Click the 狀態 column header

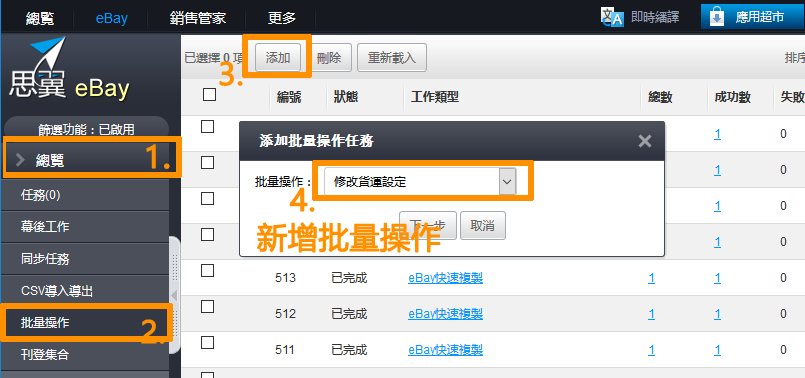click(345, 98)
